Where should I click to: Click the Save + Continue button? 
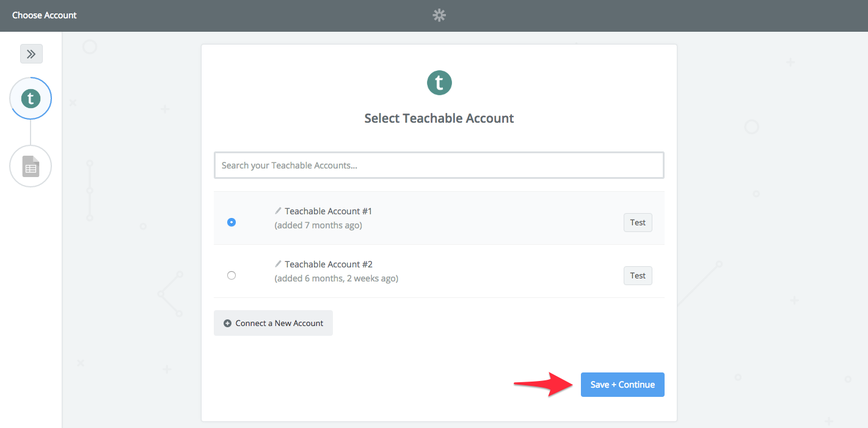[622, 385]
